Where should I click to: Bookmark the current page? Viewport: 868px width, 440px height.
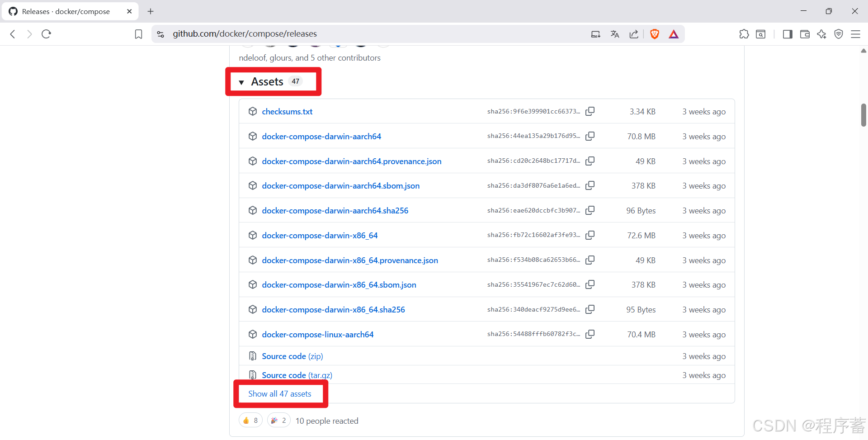pos(138,34)
